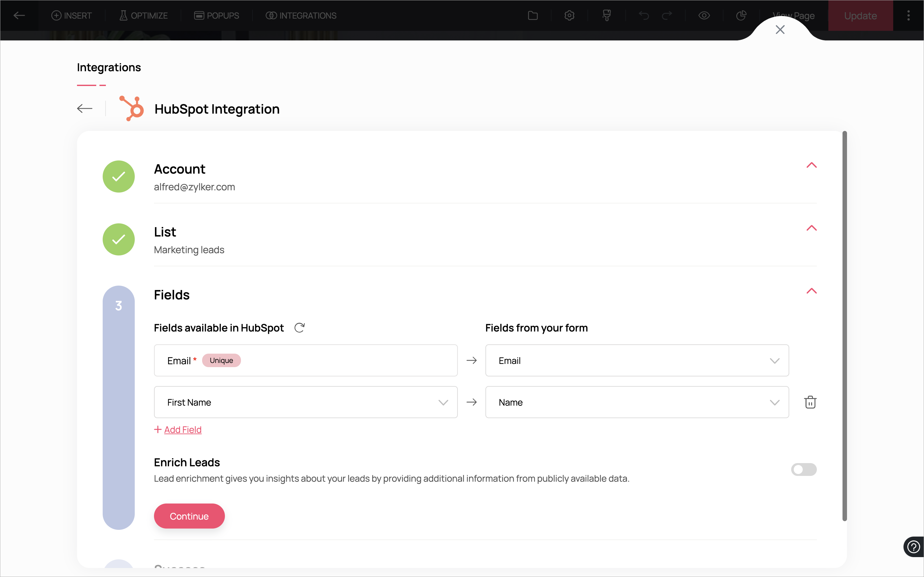Click the preview eye icon
Screen dimensions: 924x577
[x=704, y=16]
